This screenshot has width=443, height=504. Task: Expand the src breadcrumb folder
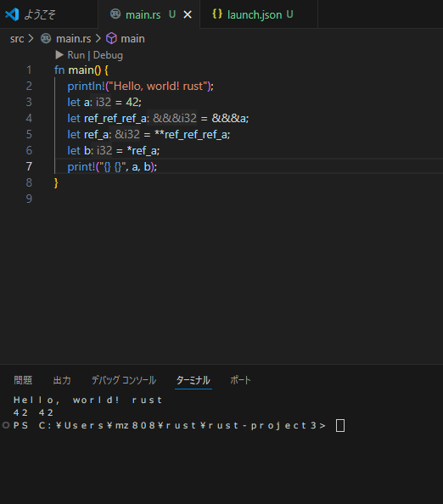(x=17, y=39)
